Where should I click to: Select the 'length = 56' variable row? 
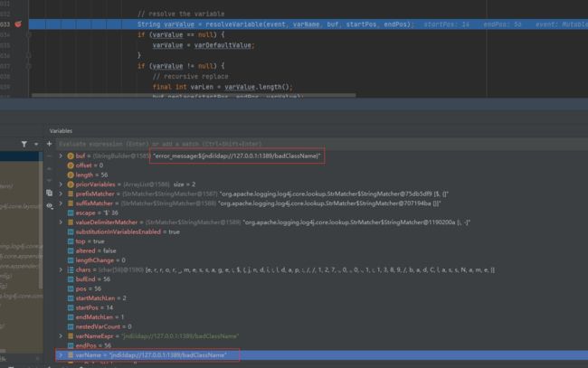tap(322, 175)
